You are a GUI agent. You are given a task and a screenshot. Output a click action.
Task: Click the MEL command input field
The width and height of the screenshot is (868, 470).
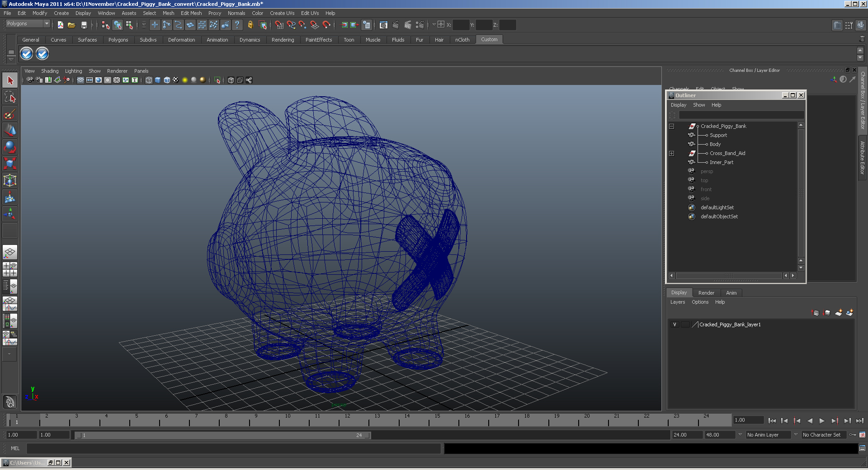coord(234,448)
